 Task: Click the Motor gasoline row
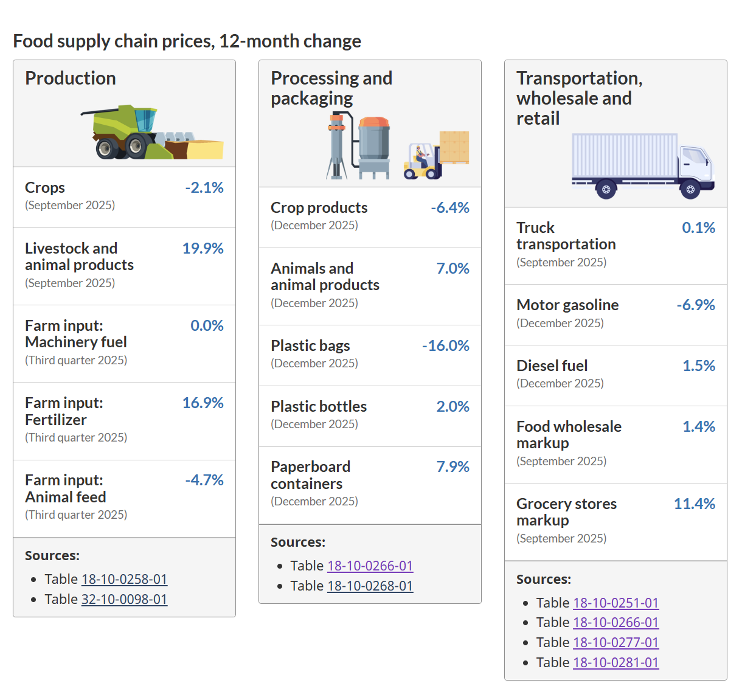[615, 314]
